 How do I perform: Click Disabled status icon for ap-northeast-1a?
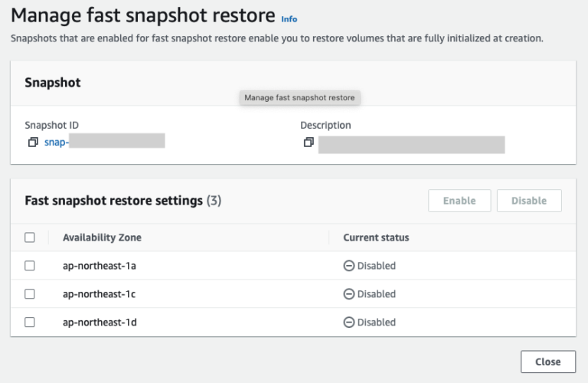[349, 266]
